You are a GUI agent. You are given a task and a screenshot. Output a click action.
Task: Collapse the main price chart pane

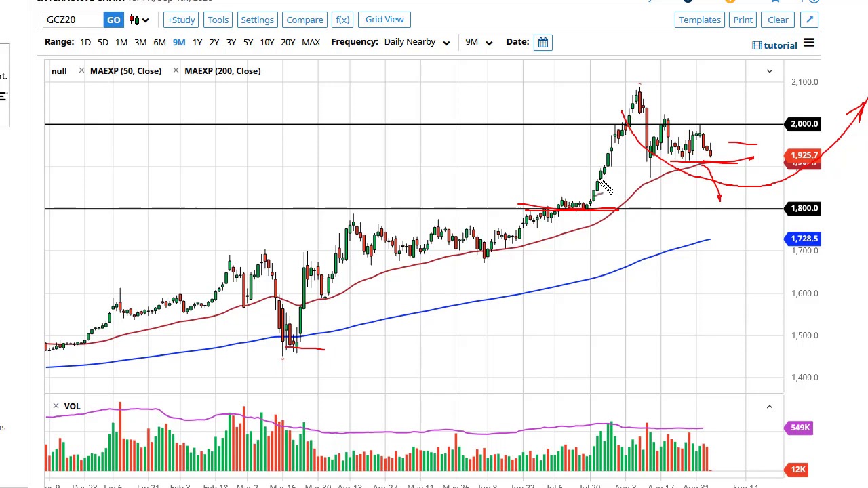pos(769,70)
